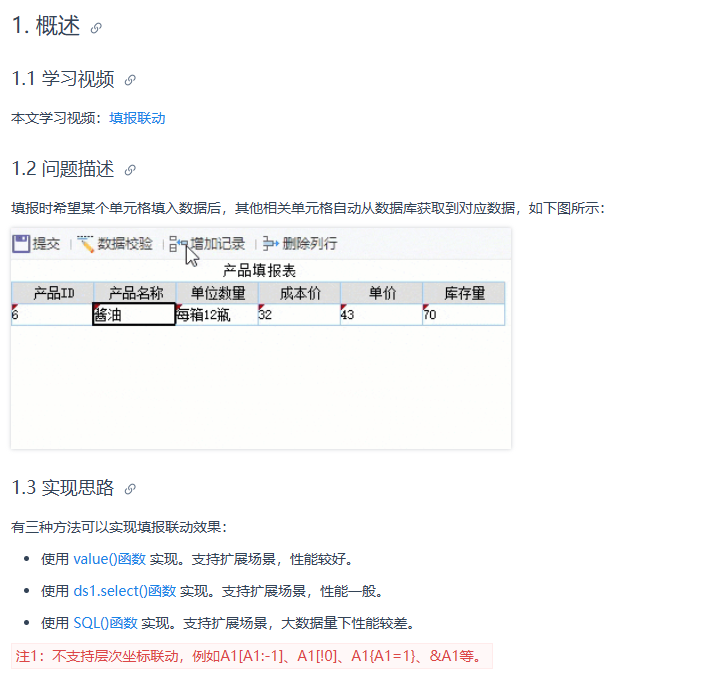Click the 1. 概述 heading text
Viewport: 711px width, 674px height.
46,25
